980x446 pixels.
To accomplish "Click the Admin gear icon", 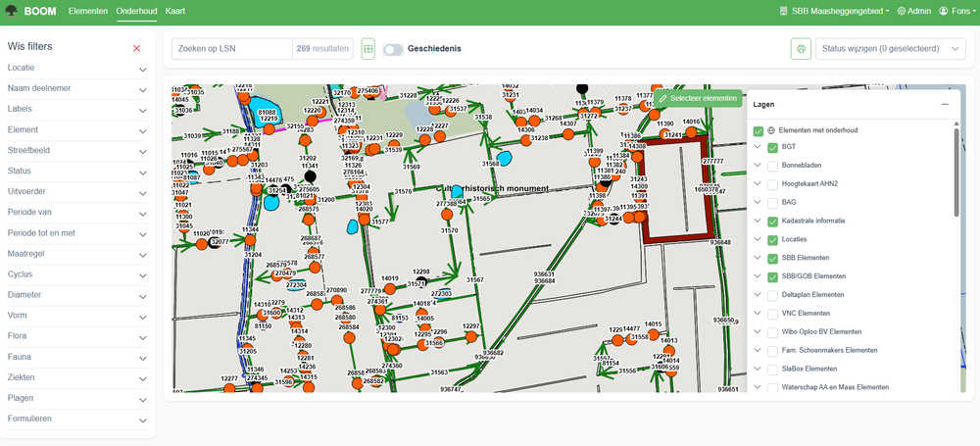I will pos(901,11).
